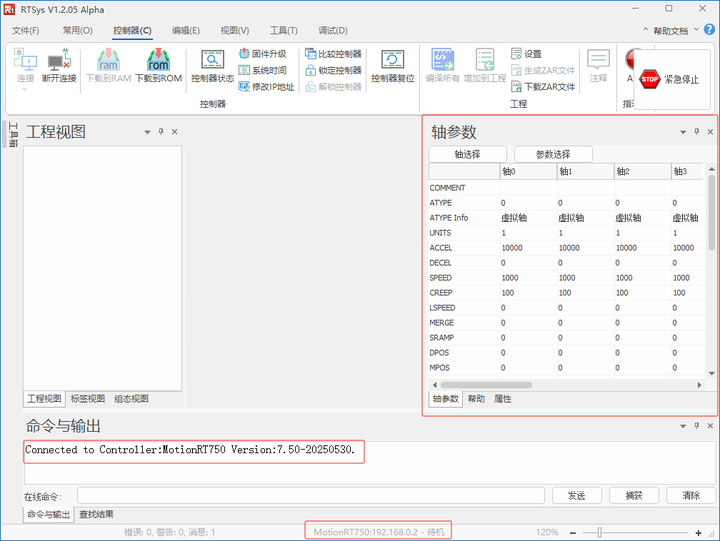This screenshot has width=720, height=541.
Task: Click Download ZAR File (下载ZAR文件)
Action: coord(543,87)
